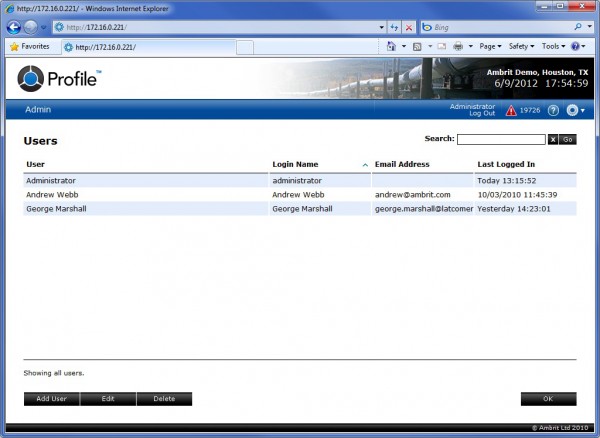
Task: Open the search provider dropdown arrow
Action: (590, 27)
